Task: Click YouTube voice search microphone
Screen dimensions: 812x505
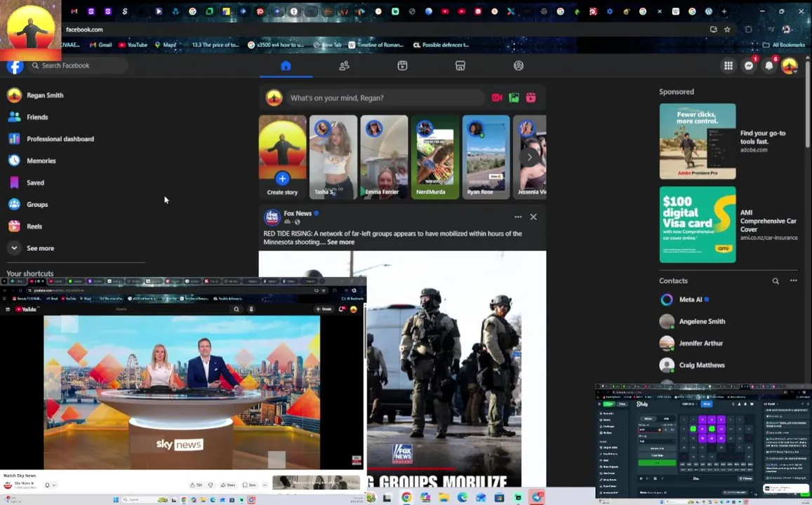Action: pyautogui.click(x=251, y=309)
